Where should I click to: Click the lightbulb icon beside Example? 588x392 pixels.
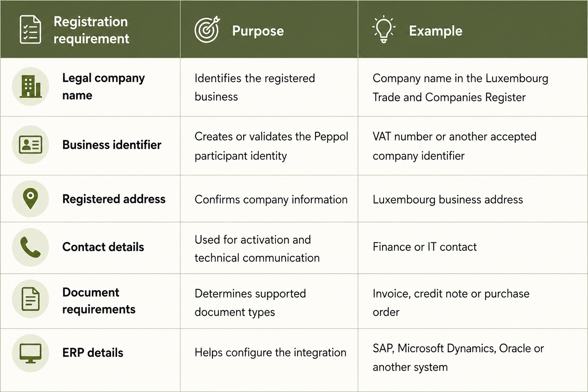tap(384, 29)
